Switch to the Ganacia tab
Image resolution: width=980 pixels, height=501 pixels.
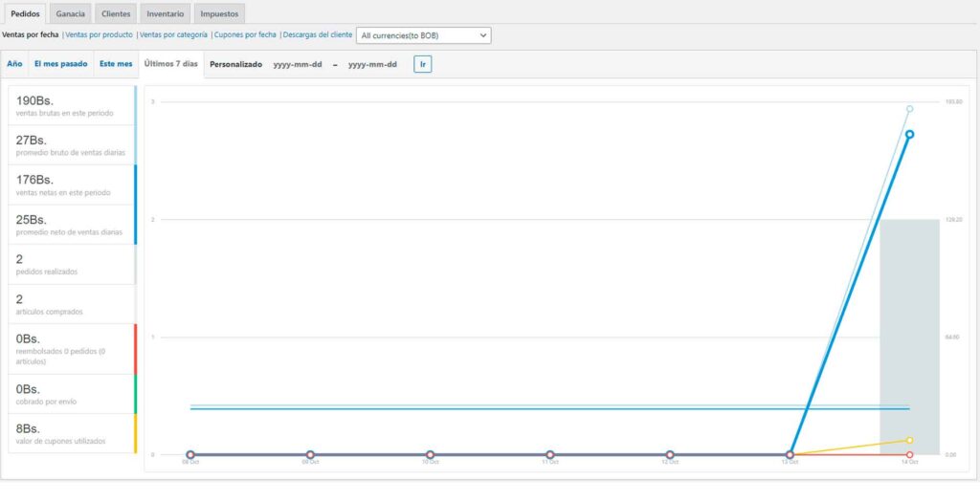tap(70, 13)
